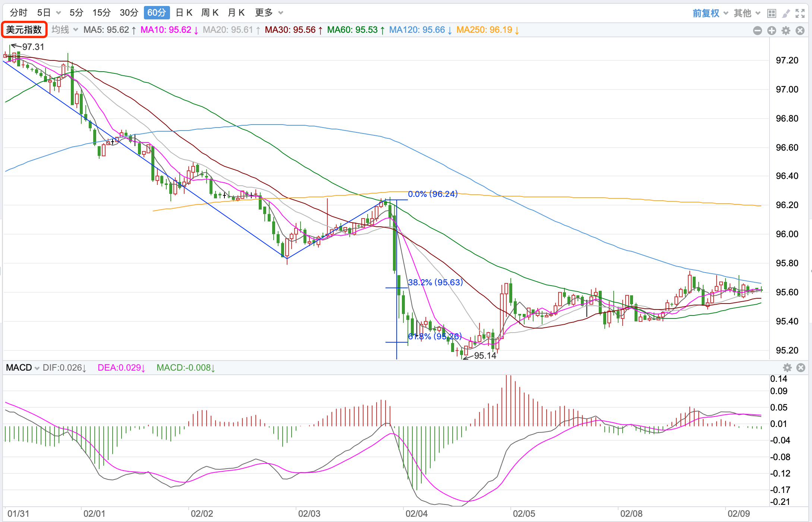
Task: Open MACD indicator settings gear
Action: coord(787,368)
